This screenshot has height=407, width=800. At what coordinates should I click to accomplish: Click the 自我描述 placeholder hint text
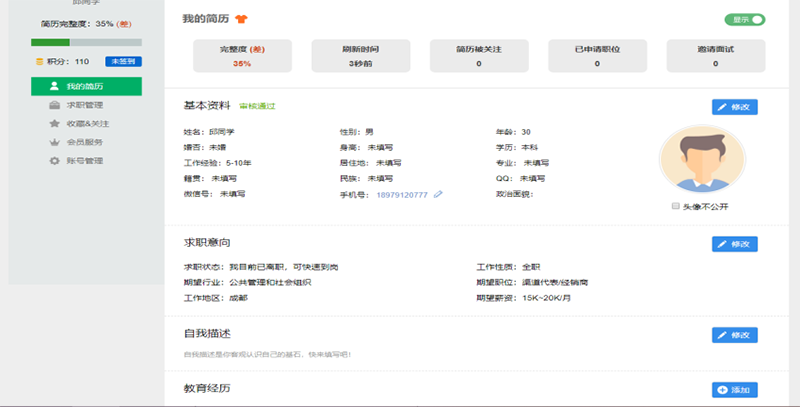(x=267, y=354)
